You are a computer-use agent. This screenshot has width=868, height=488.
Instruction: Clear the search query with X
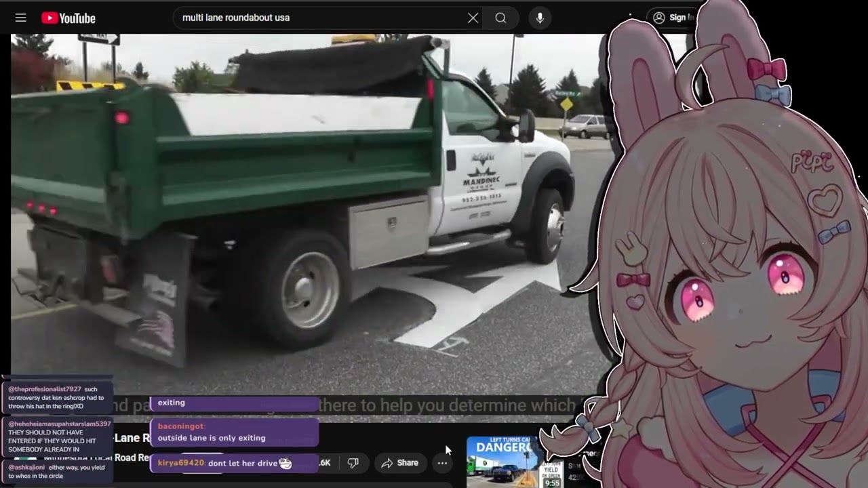coord(473,18)
